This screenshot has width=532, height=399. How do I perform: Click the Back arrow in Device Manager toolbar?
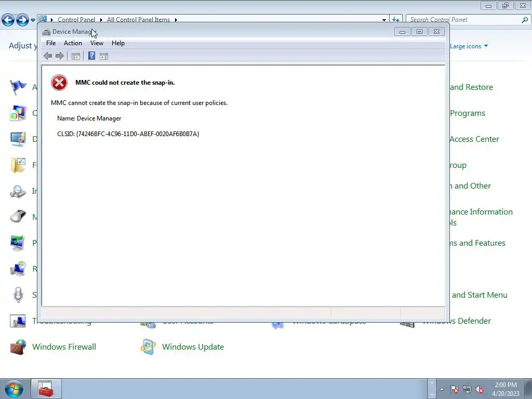click(48, 56)
